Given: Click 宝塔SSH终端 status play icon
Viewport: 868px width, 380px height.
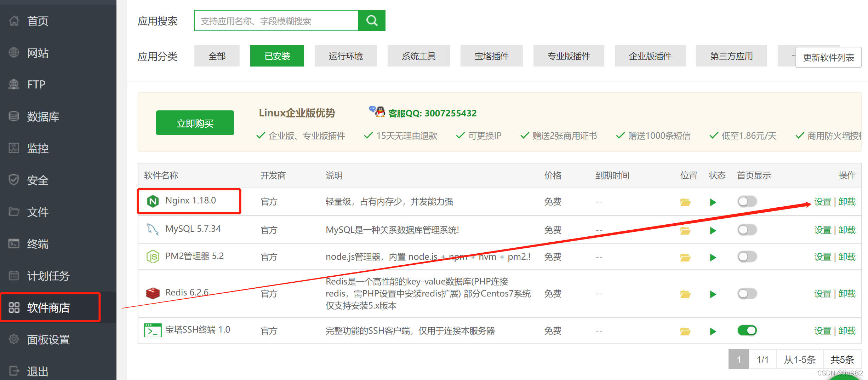Looking at the screenshot, I should pyautogui.click(x=713, y=331).
